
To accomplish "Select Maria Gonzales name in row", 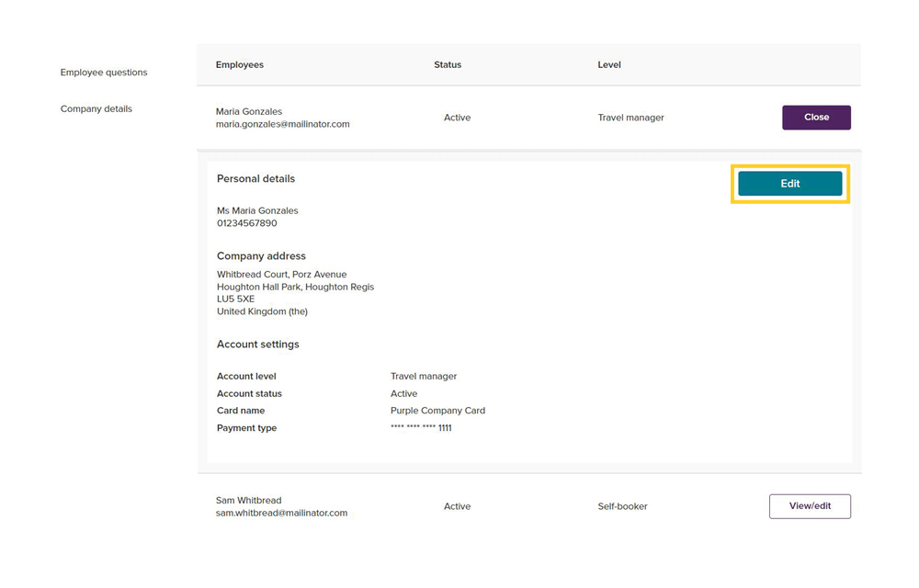I will coord(248,111).
